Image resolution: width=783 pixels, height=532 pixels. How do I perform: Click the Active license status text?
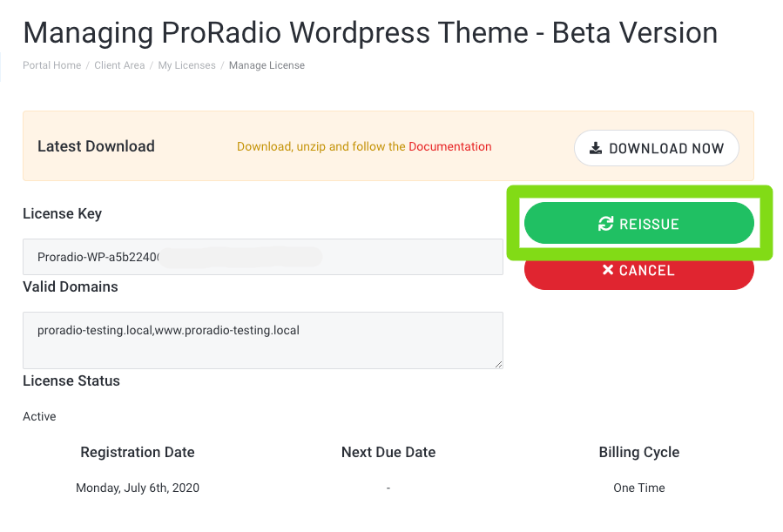pos(39,416)
